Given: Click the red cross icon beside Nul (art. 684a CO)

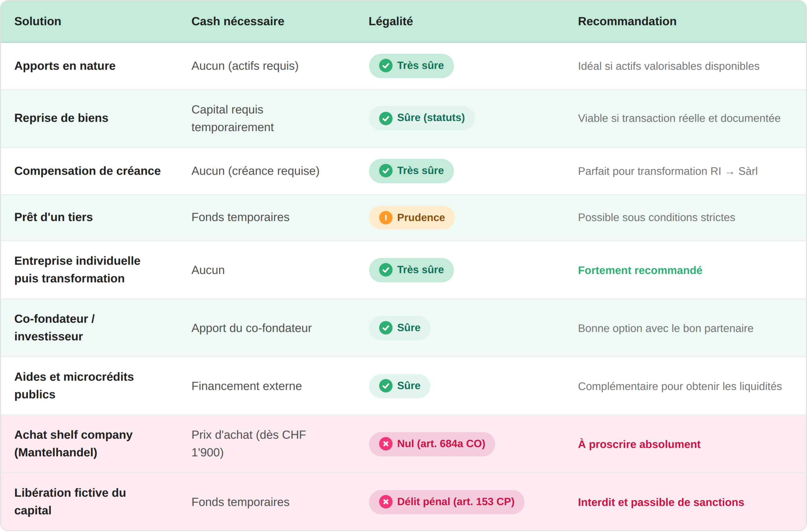Looking at the screenshot, I should pos(386,444).
